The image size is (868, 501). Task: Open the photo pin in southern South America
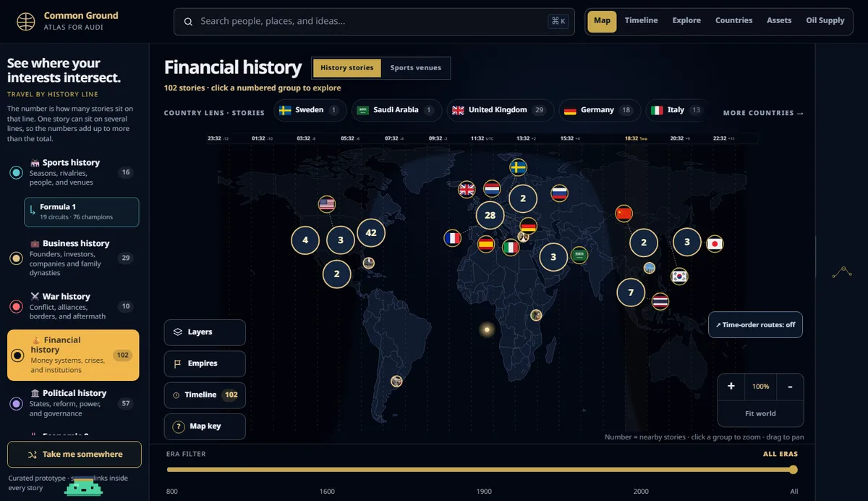[396, 381]
